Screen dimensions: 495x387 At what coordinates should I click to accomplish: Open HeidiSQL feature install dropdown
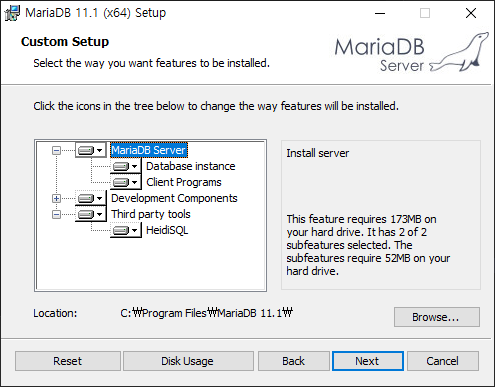[125, 230]
